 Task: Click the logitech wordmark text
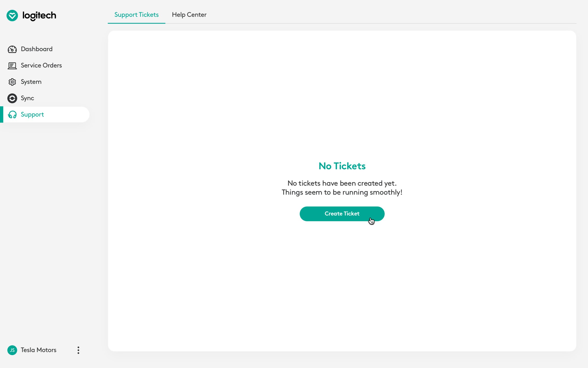point(39,16)
